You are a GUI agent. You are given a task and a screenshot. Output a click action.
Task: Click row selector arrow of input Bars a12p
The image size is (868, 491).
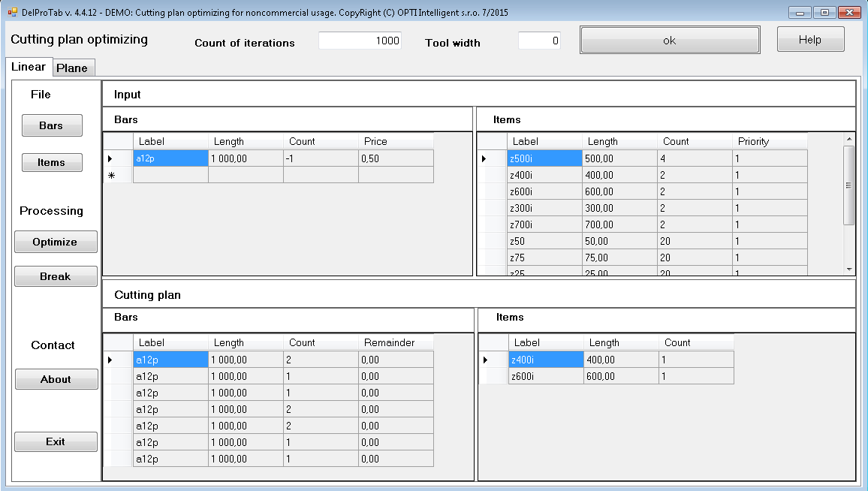point(118,158)
